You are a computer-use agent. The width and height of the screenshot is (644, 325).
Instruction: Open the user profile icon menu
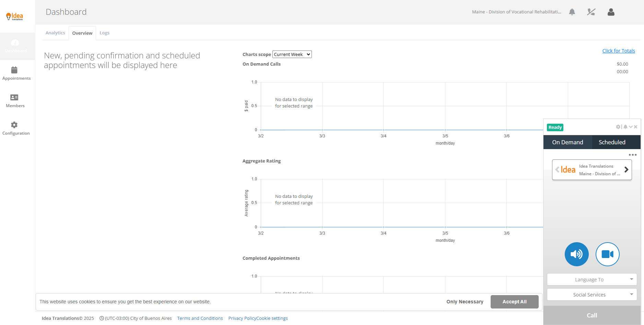pyautogui.click(x=611, y=12)
